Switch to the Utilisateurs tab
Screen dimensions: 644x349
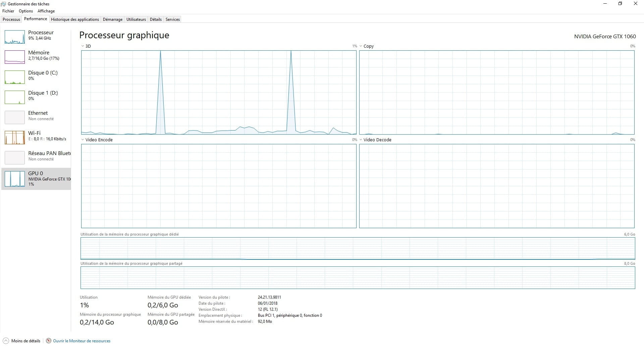pyautogui.click(x=136, y=19)
